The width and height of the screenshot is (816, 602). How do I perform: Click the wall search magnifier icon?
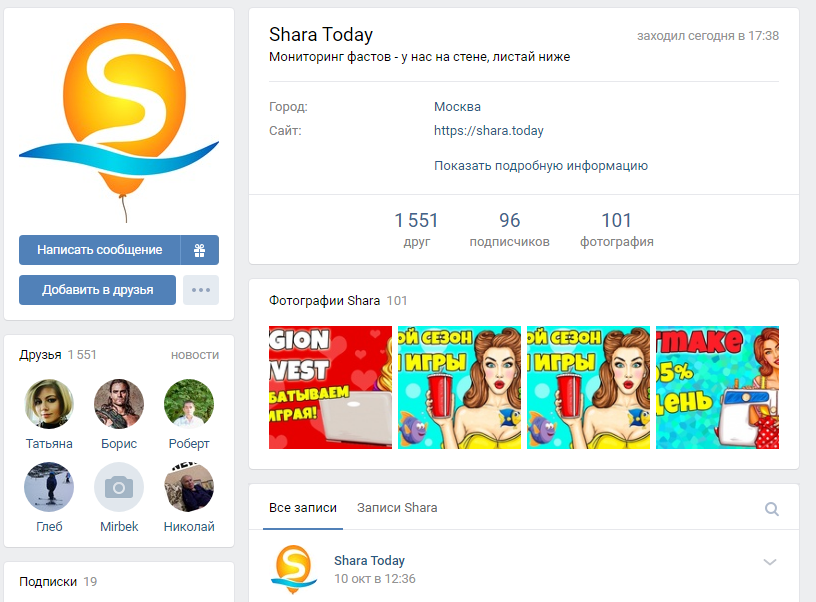(x=771, y=509)
